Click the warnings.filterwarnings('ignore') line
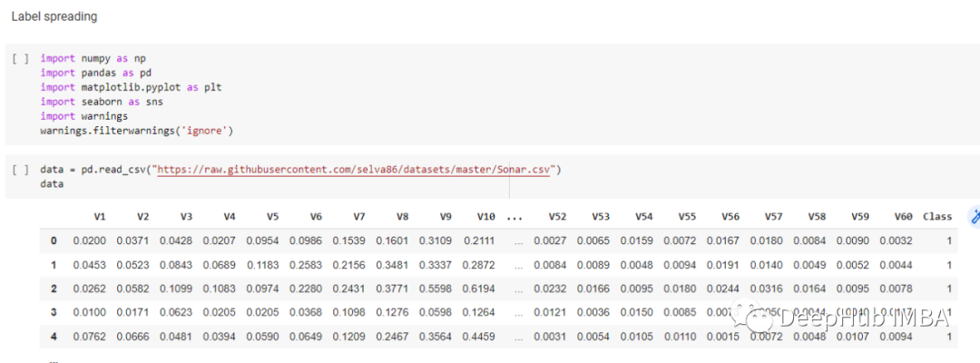This screenshot has height=363, width=980. pos(137,131)
